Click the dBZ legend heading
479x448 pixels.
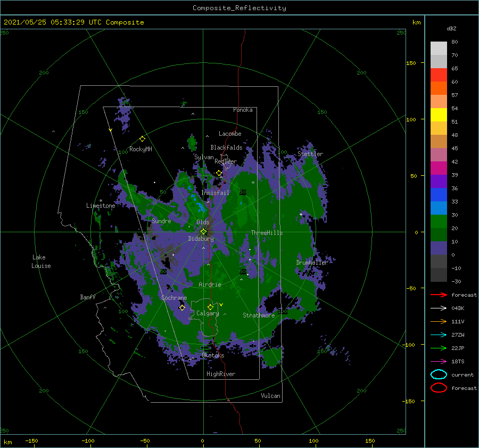(451, 28)
